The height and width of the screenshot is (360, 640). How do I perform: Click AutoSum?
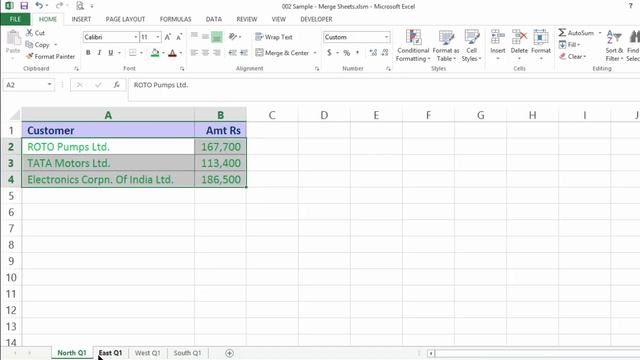pos(576,33)
